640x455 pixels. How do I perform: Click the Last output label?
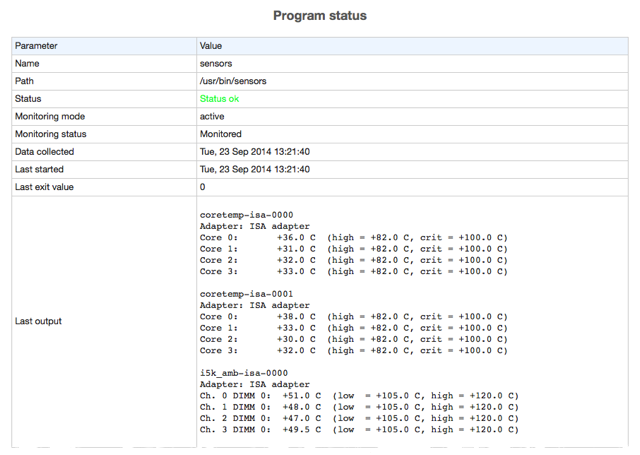38,321
